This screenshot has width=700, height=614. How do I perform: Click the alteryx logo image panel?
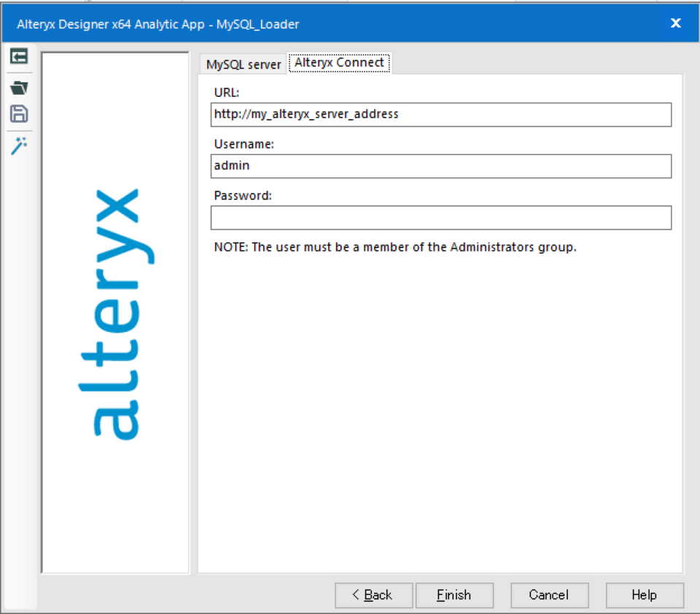(x=115, y=313)
